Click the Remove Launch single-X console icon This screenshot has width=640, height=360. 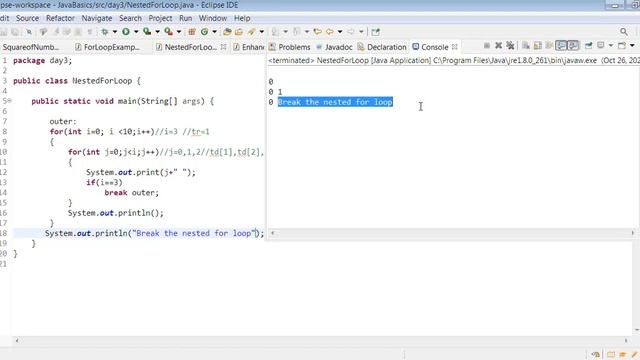[x=498, y=46]
